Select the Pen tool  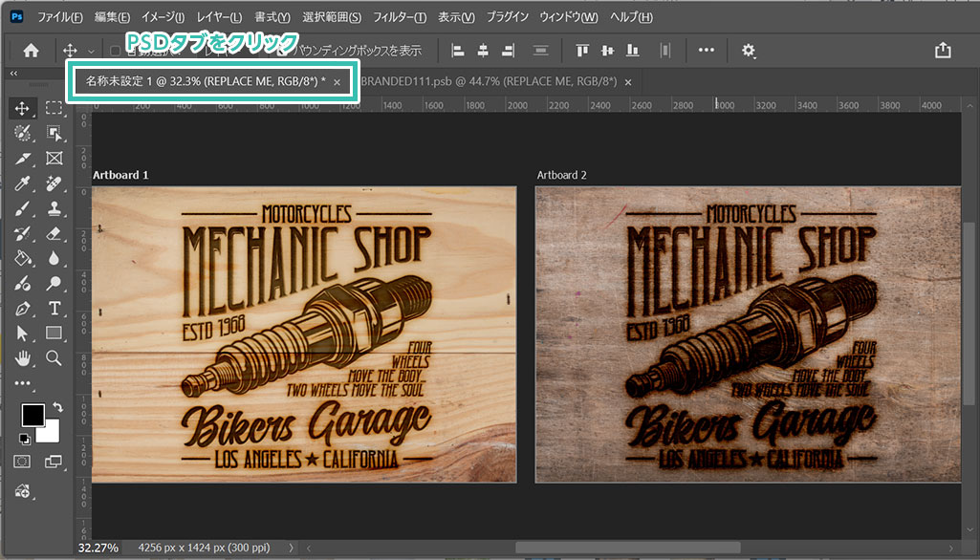pyautogui.click(x=24, y=308)
